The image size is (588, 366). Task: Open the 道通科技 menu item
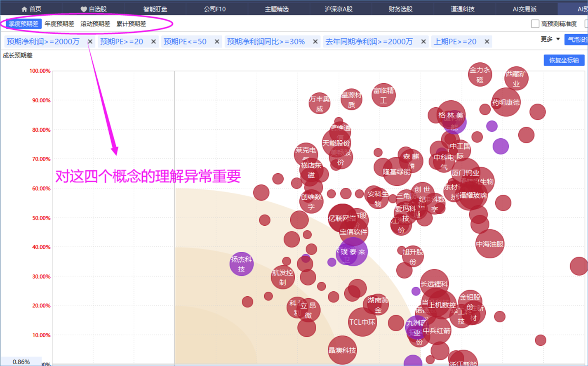pyautogui.click(x=463, y=9)
